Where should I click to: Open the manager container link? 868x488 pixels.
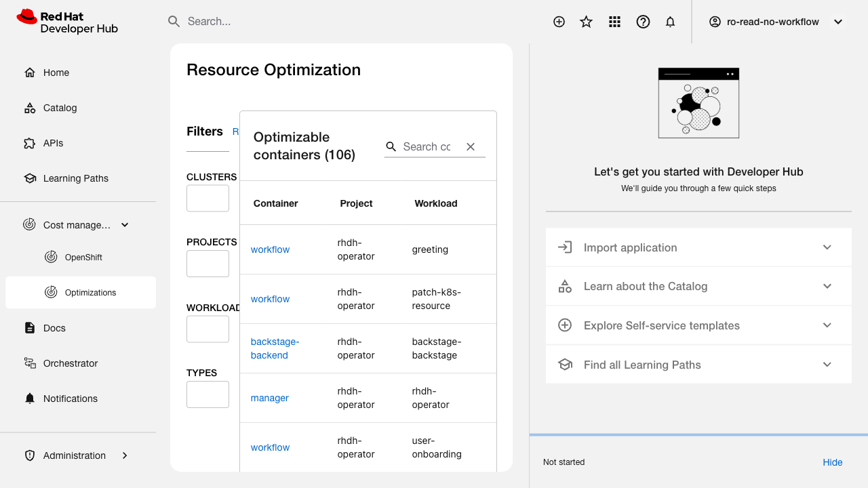tap(270, 398)
